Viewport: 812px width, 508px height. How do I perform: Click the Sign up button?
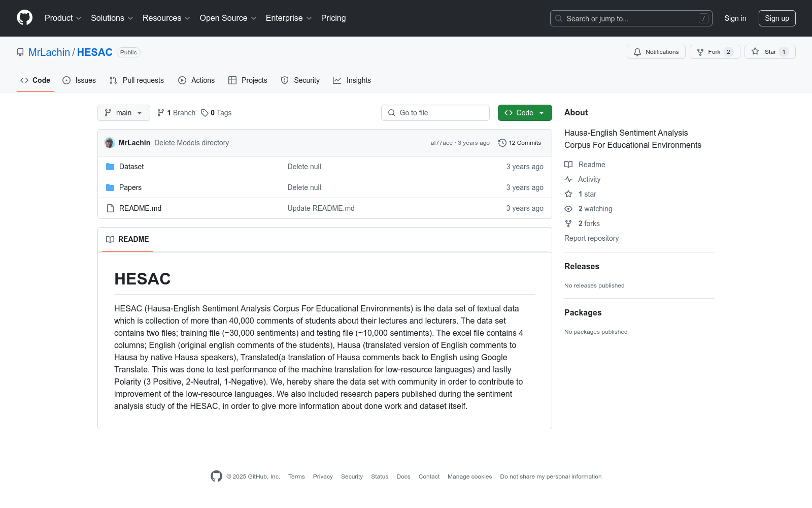click(777, 18)
